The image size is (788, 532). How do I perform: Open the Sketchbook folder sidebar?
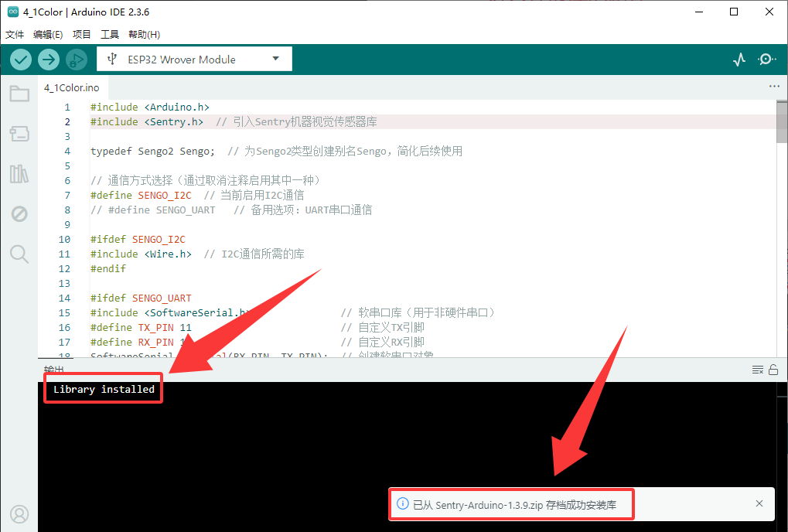tap(19, 94)
